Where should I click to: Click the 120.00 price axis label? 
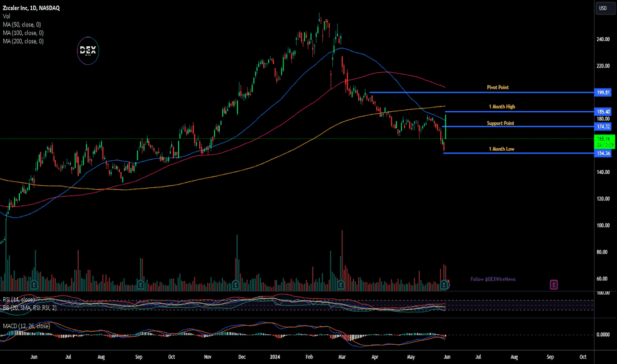click(603, 199)
